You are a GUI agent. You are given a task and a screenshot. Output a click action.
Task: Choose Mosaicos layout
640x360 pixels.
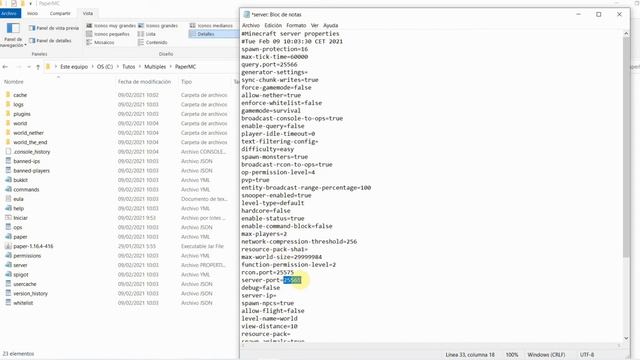tap(100, 42)
